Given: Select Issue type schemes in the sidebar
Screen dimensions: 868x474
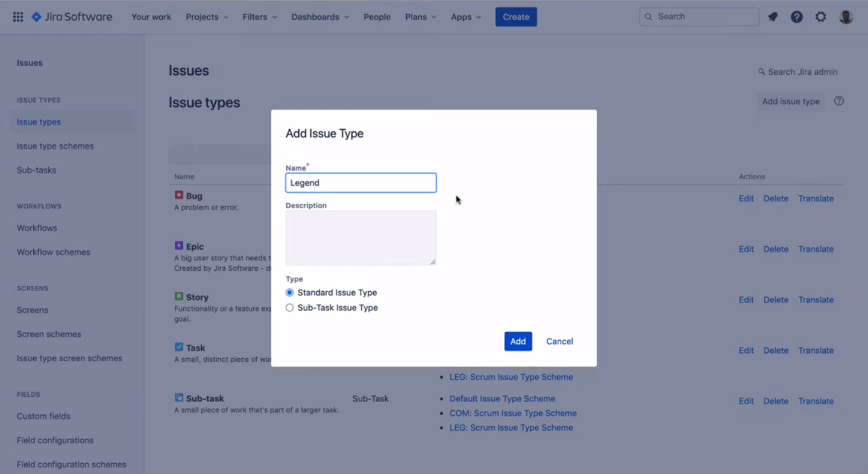Looking at the screenshot, I should [55, 146].
